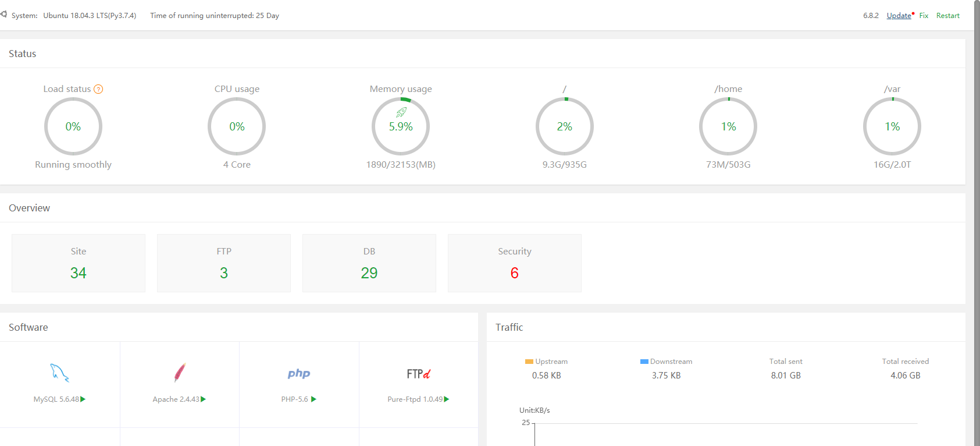Click the Apache 2.4.43 label

pos(176,399)
